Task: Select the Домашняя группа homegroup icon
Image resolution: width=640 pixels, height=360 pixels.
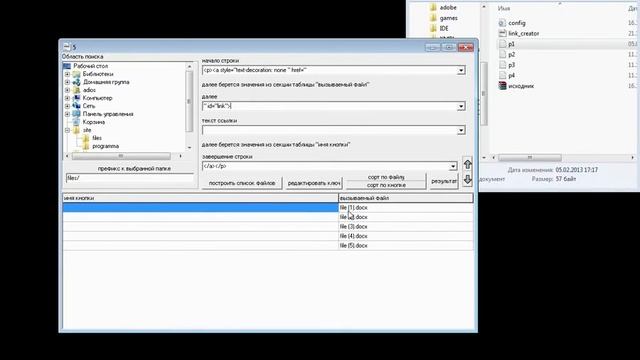Action: (76, 82)
